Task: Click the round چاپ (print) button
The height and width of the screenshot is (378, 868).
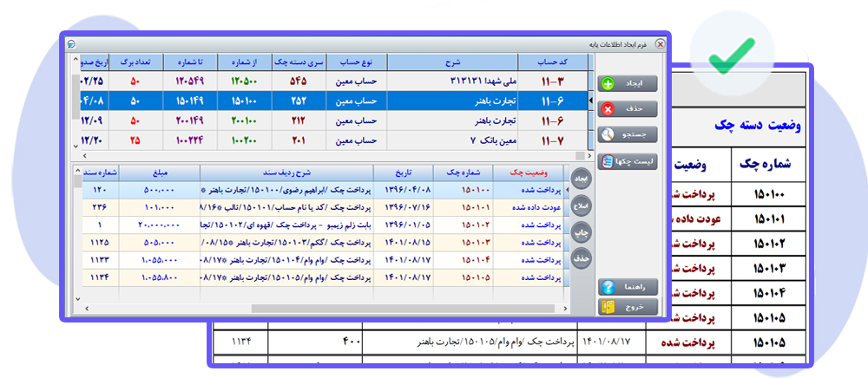Action: tap(582, 232)
